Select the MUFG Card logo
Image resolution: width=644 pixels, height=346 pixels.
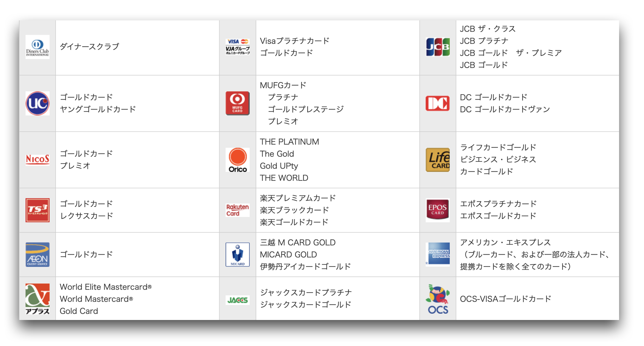point(238,103)
